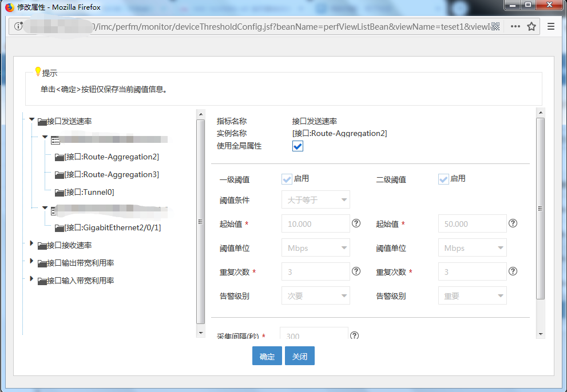
Task: Click folder icon of Tunnel0
Action: [60, 193]
